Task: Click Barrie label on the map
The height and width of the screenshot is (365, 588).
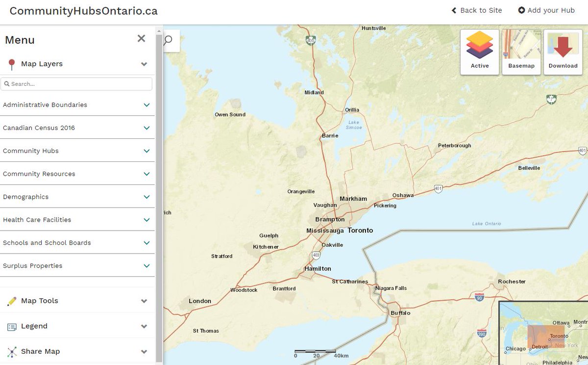Action: [330, 136]
